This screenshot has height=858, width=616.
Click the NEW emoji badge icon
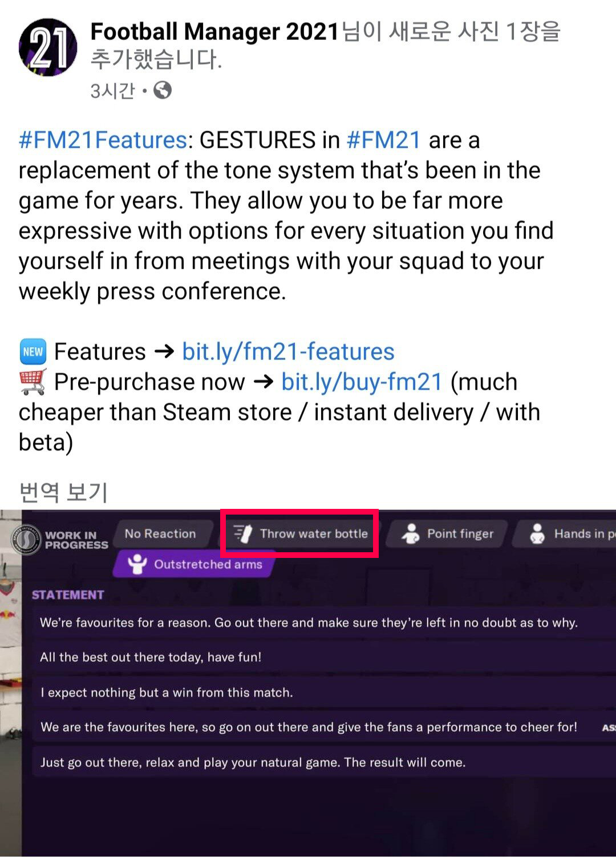click(x=33, y=351)
